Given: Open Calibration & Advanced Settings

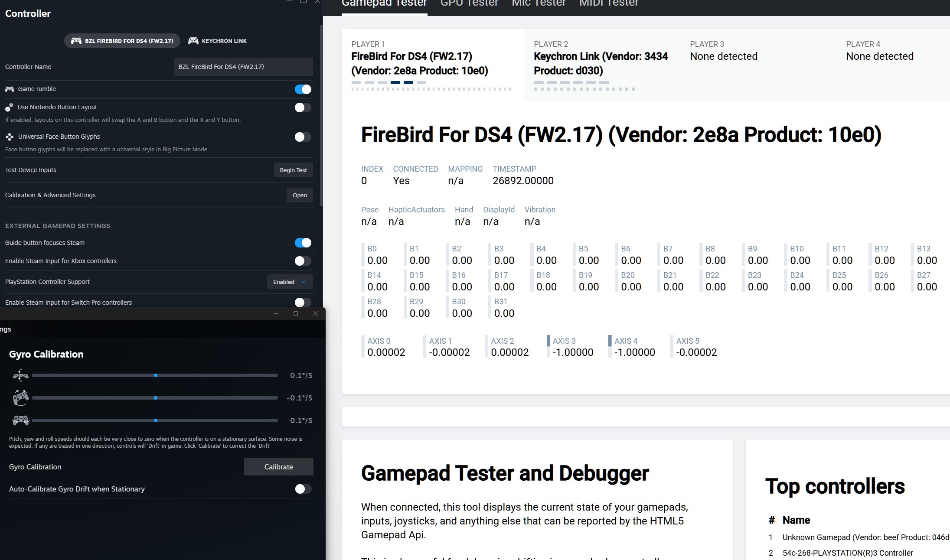Looking at the screenshot, I should tap(299, 195).
